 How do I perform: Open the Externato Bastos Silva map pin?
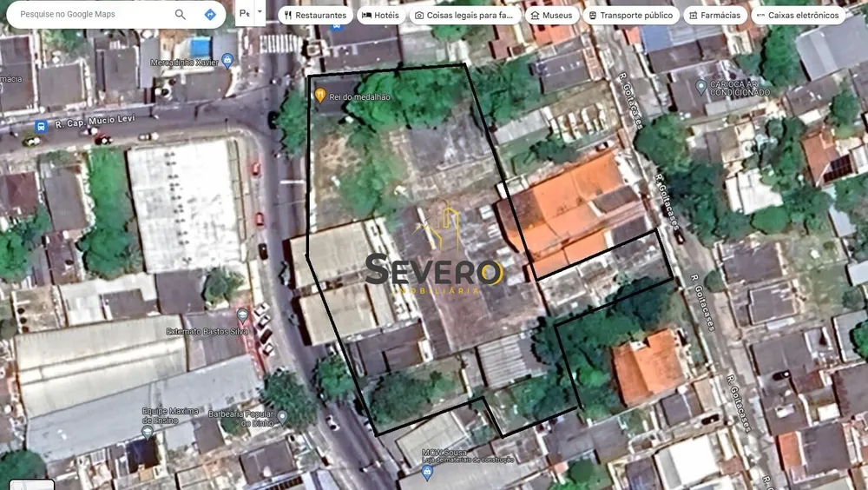242,316
